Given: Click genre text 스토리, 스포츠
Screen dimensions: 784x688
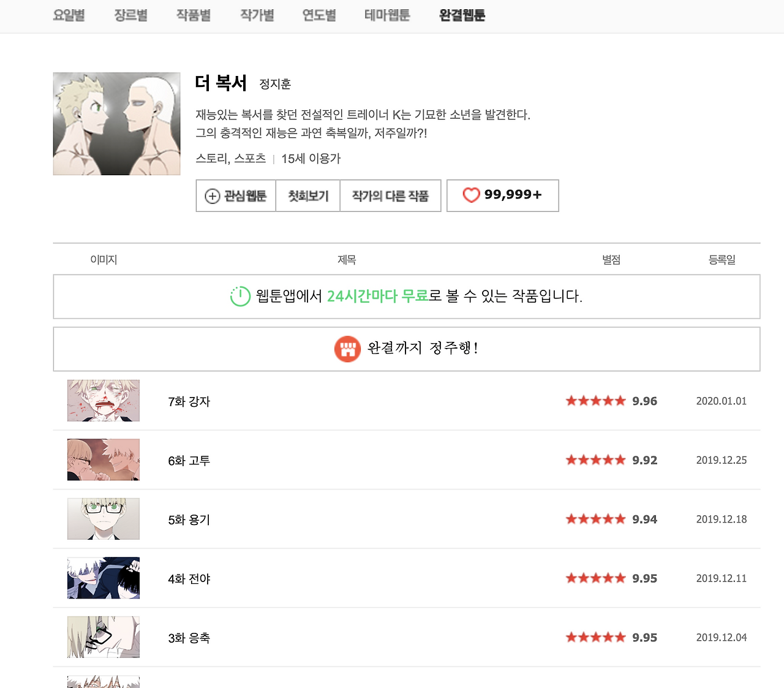Looking at the screenshot, I should pos(231,159).
